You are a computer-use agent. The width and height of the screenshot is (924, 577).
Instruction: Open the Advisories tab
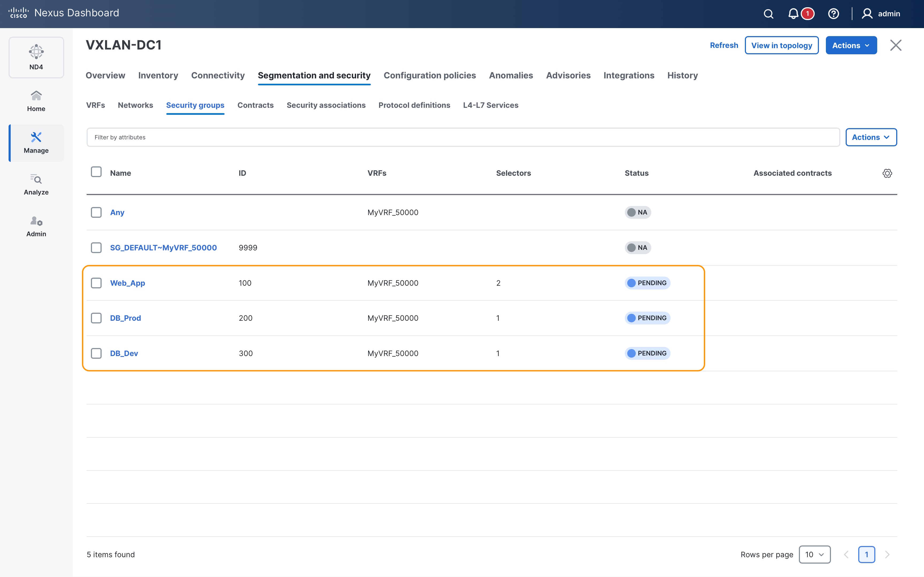click(x=568, y=75)
